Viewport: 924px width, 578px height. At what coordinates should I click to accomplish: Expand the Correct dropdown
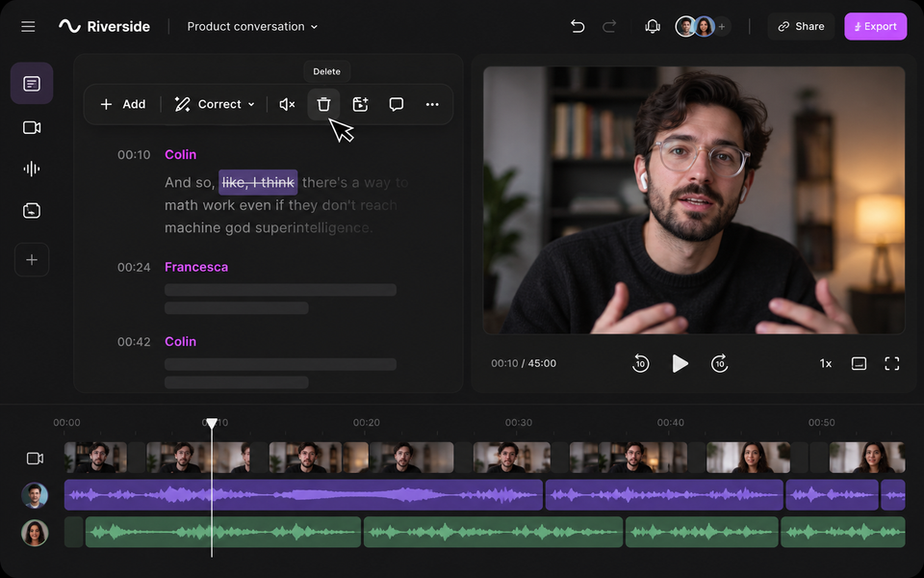[215, 104]
